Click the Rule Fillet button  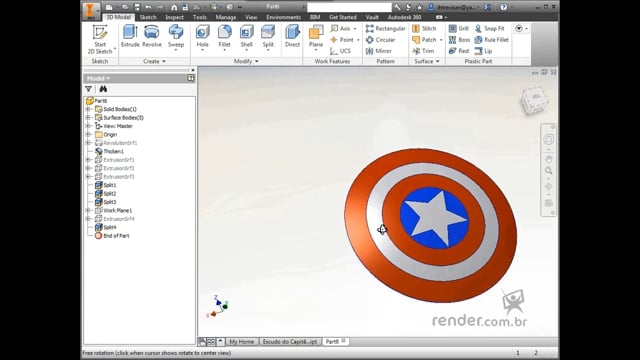(492, 40)
